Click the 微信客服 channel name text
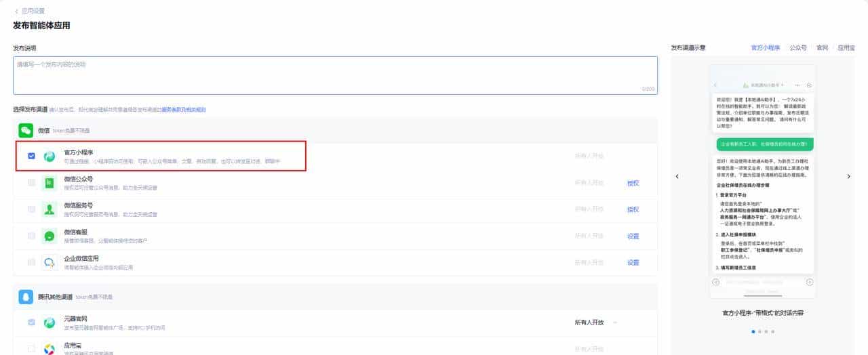Screen dimensions: 868x355 [75, 232]
